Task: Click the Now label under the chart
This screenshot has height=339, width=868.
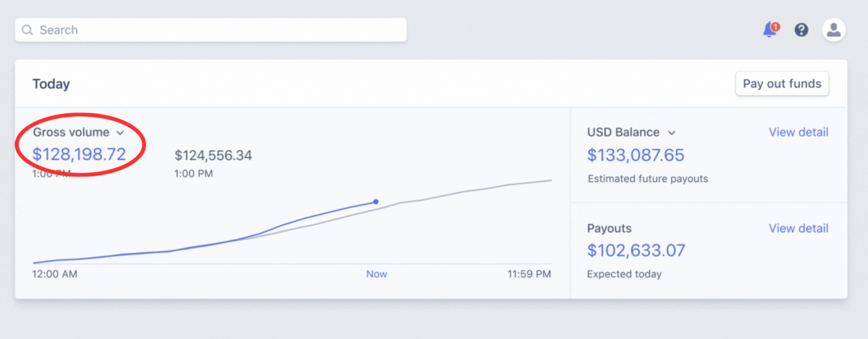Action: pos(377,274)
